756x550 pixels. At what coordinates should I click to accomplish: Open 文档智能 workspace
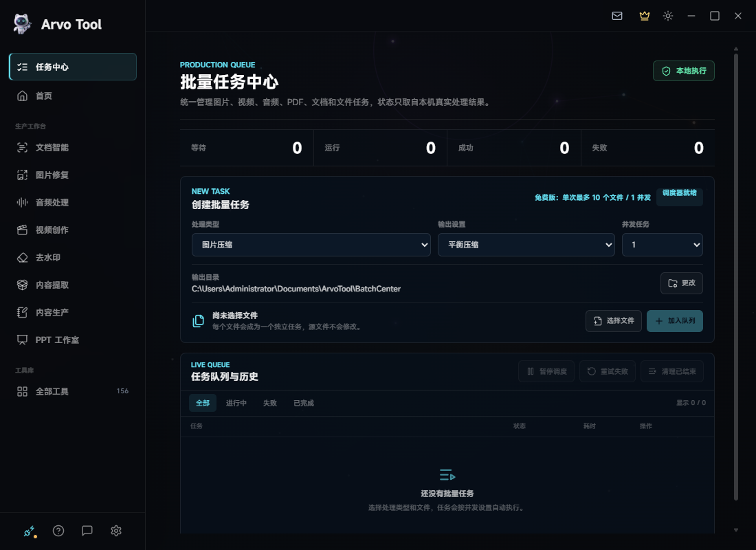coord(73,147)
